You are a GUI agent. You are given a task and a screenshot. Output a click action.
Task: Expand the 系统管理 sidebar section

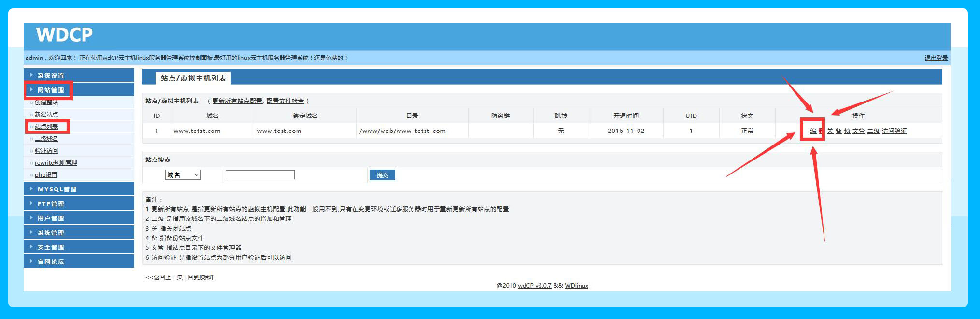coord(50,233)
